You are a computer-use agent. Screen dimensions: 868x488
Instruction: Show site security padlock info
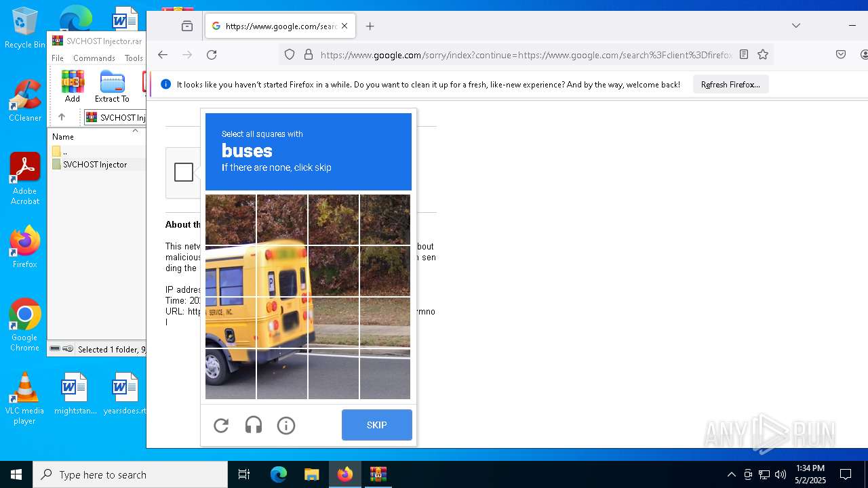(309, 55)
